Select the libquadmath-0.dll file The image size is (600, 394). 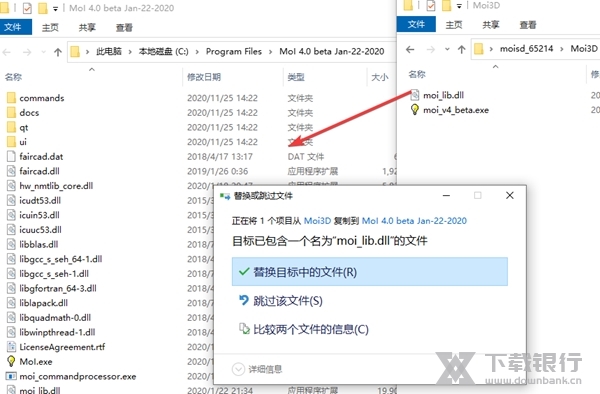(55, 317)
